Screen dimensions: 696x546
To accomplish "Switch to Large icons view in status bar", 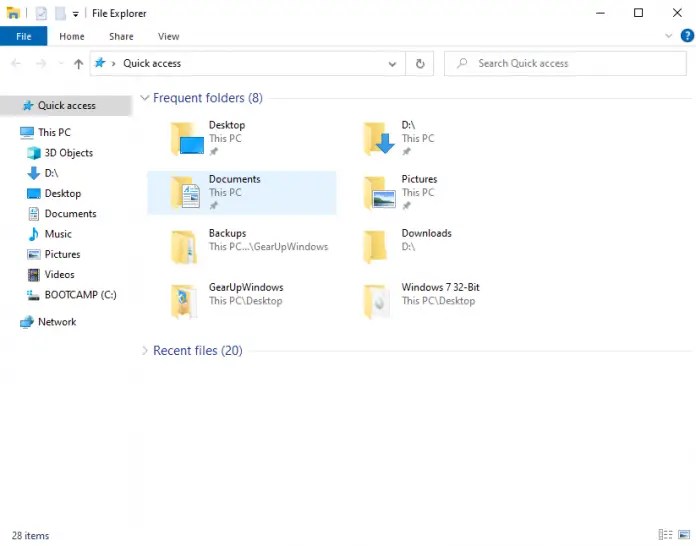I will coord(684,535).
